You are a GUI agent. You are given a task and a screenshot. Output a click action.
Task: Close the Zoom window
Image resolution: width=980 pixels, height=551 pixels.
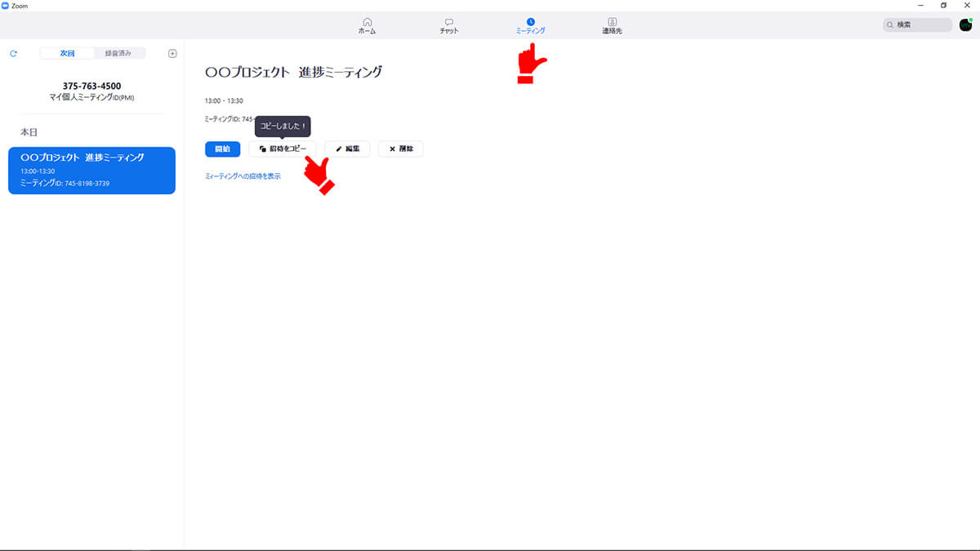point(968,5)
